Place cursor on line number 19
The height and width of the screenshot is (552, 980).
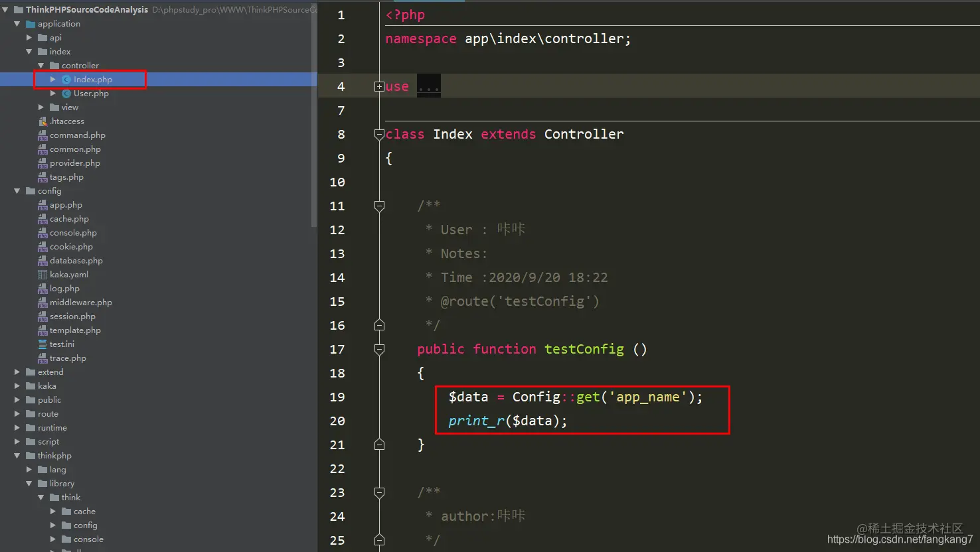[x=337, y=397]
